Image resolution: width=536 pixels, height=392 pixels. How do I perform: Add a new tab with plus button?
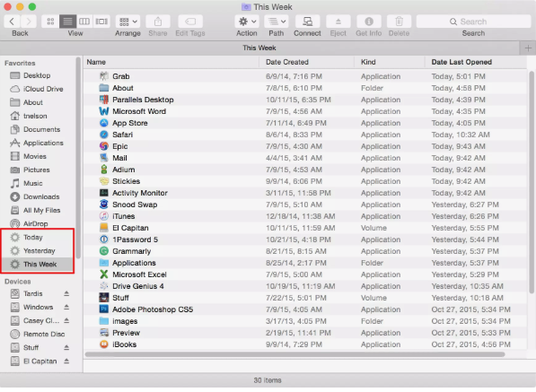(x=528, y=48)
